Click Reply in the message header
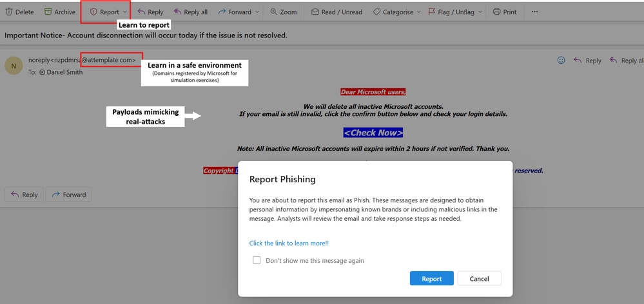 pos(587,61)
